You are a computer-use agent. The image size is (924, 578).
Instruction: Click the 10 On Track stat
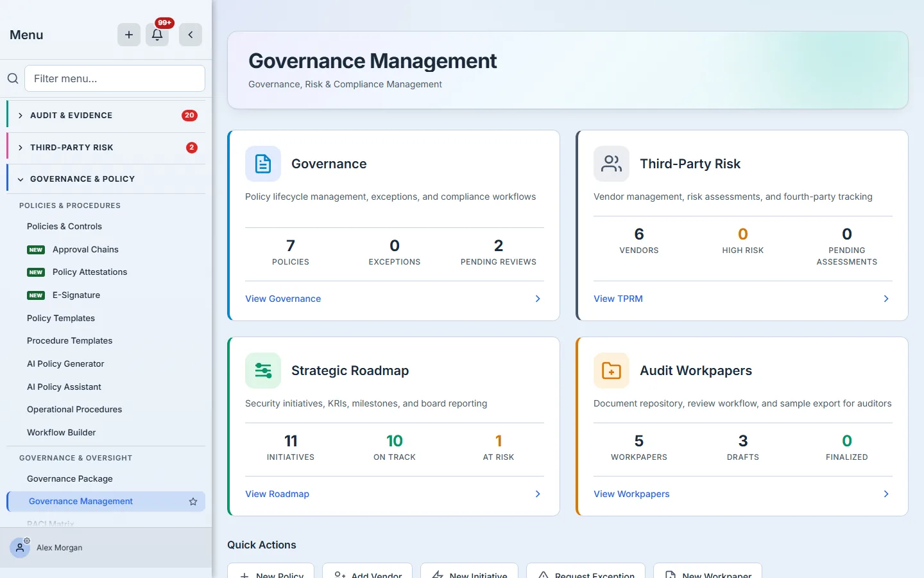tap(395, 447)
